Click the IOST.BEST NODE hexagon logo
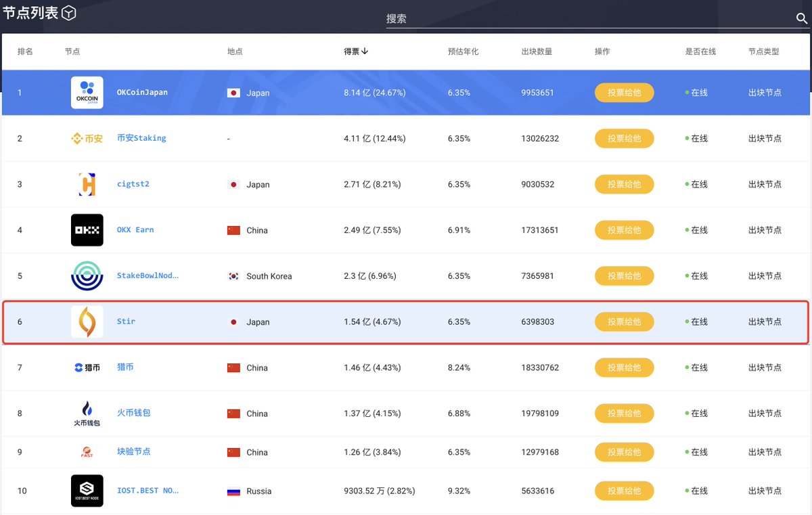This screenshot has height=515, width=812. [87, 491]
